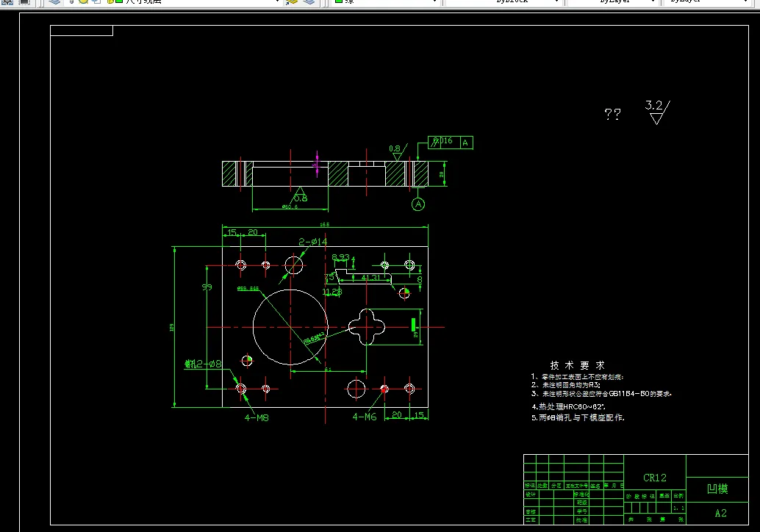Select the '11.28' dimension text
Viewport: 760px width, 532px height.
click(x=332, y=292)
